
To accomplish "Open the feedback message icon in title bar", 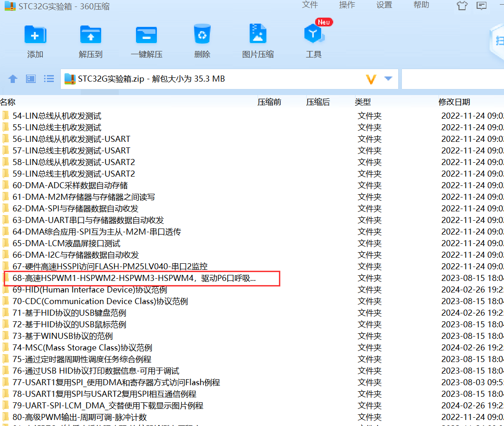I will (482, 6).
